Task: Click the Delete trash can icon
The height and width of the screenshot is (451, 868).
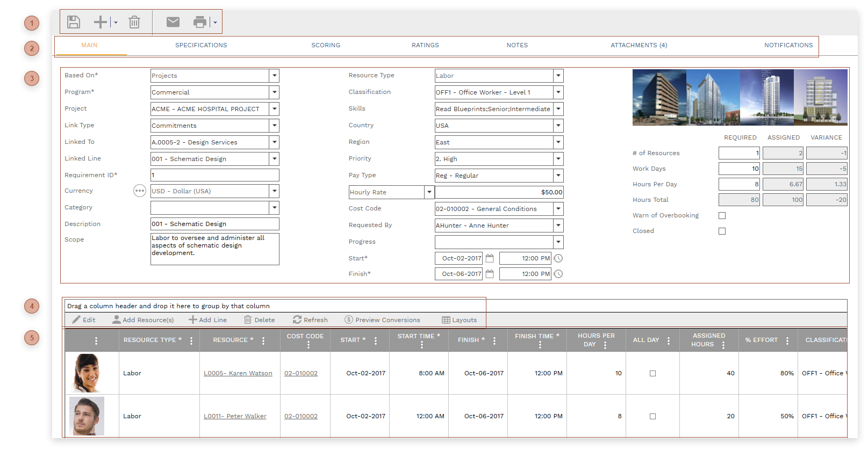Action: click(134, 22)
